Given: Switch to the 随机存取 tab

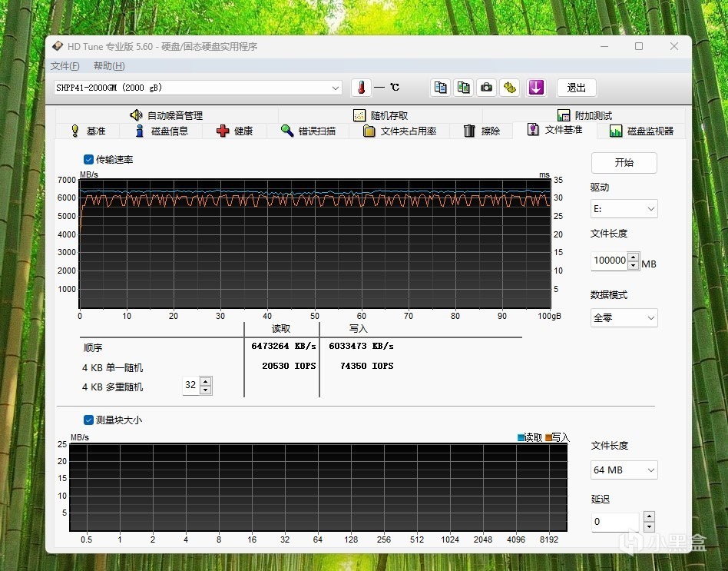Looking at the screenshot, I should pos(380,115).
